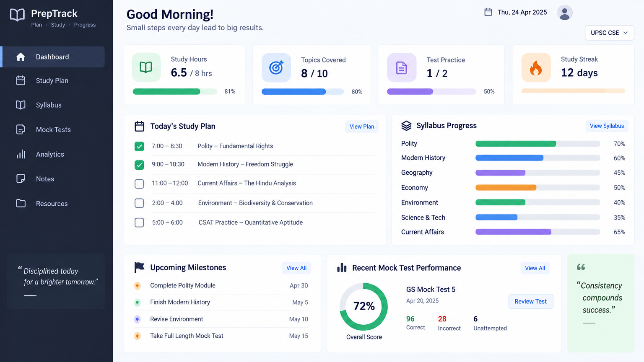This screenshot has height=362, width=644.
Task: Click View All in Recent Mock Test Performance
Action: [535, 268]
